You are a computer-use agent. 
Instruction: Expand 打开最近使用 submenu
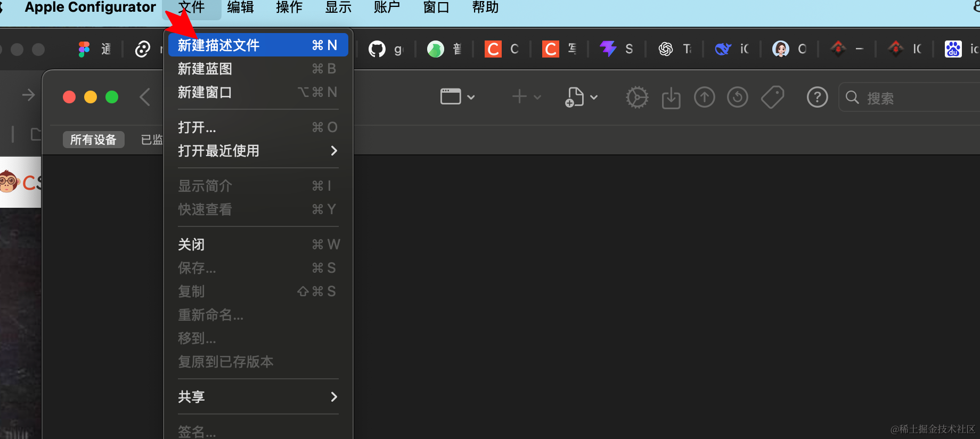click(258, 151)
